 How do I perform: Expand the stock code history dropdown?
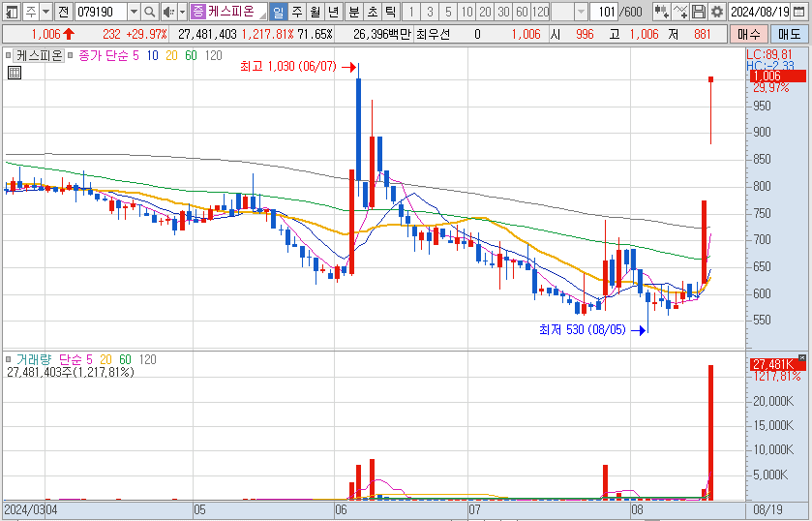(134, 11)
